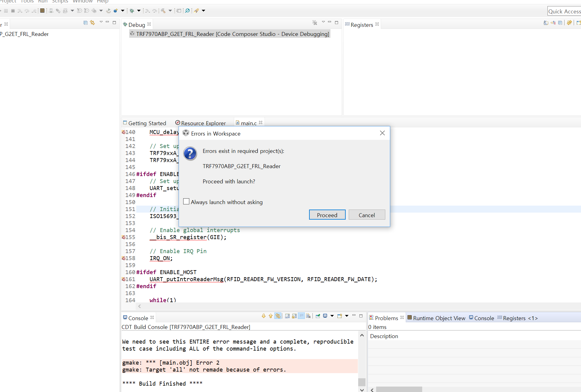Open the Open Console dropdown arrow
Screen dimensions: 581x392
tap(347, 316)
